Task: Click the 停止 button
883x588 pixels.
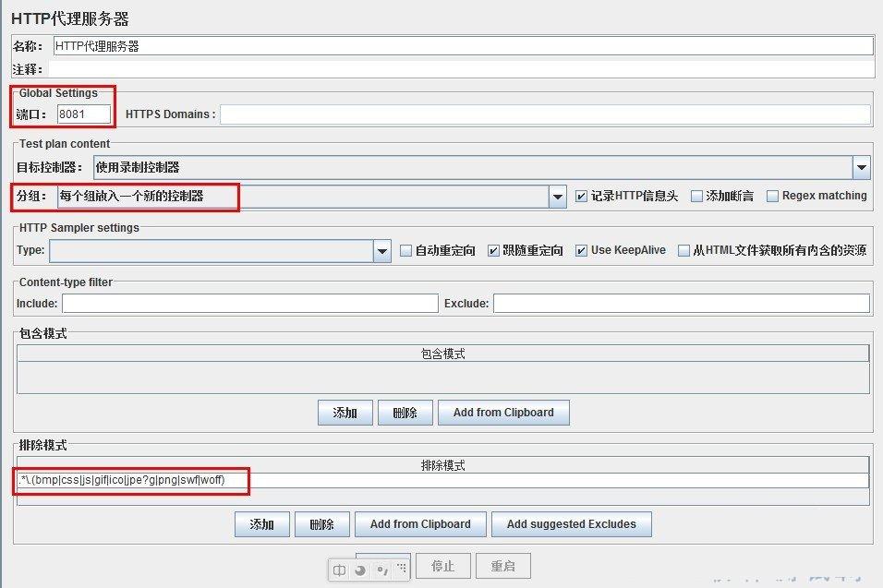Action: [x=442, y=566]
